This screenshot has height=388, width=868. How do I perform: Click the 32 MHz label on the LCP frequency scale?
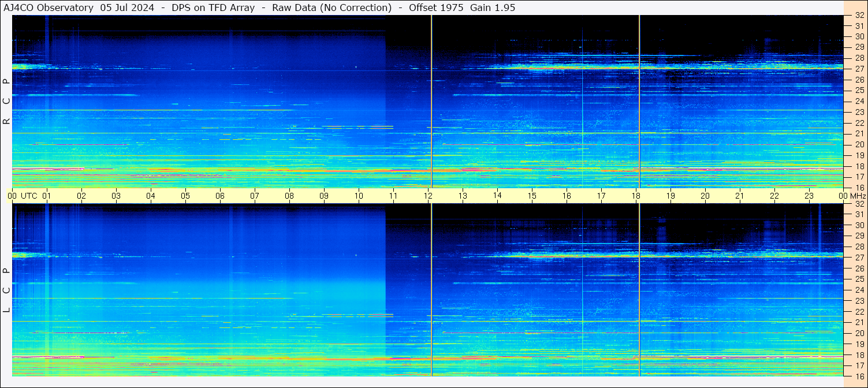[x=859, y=204]
